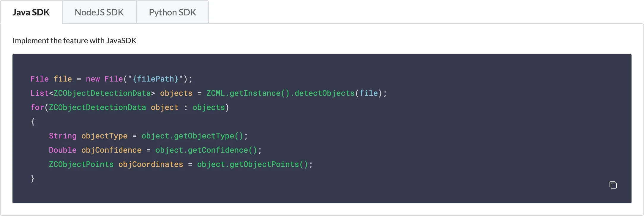
Task: Click the closing brace of the loop
Action: pos(33,178)
